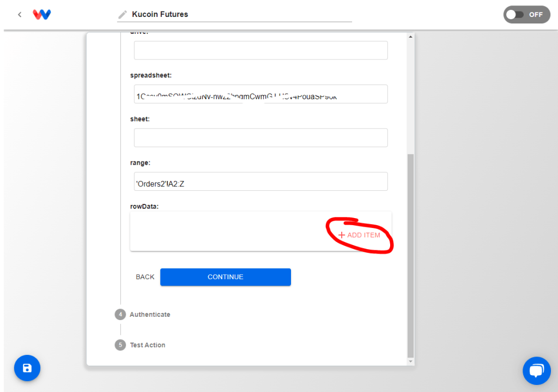Click the scrollbar down arrow in form panel
The height and width of the screenshot is (392, 558).
(x=411, y=361)
